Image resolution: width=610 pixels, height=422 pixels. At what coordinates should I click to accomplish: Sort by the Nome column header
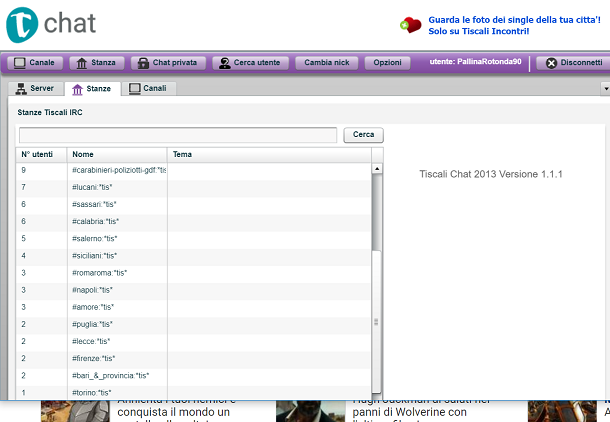click(117, 154)
